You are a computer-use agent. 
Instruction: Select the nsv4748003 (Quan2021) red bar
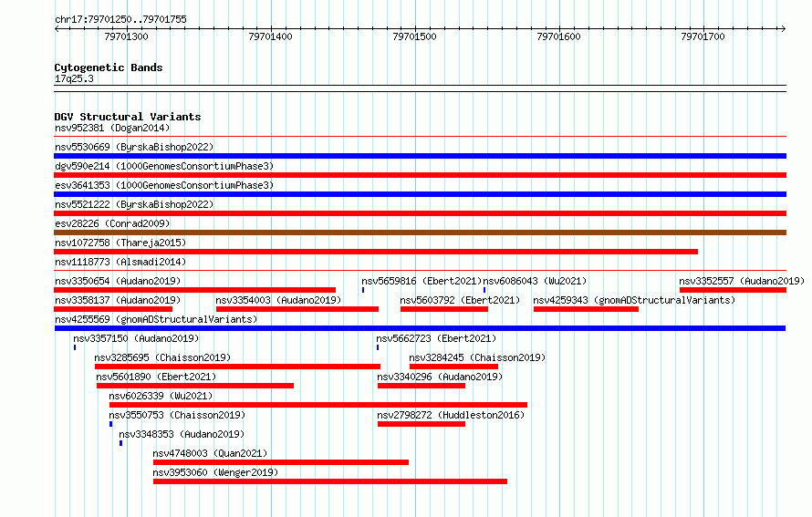coord(281,462)
